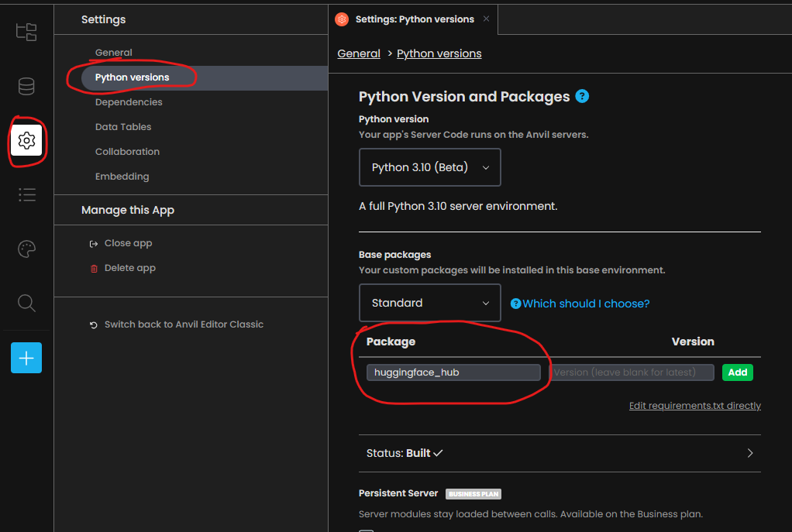Open Edit requirements.txt directly link
This screenshot has width=792, height=532.
pos(694,405)
